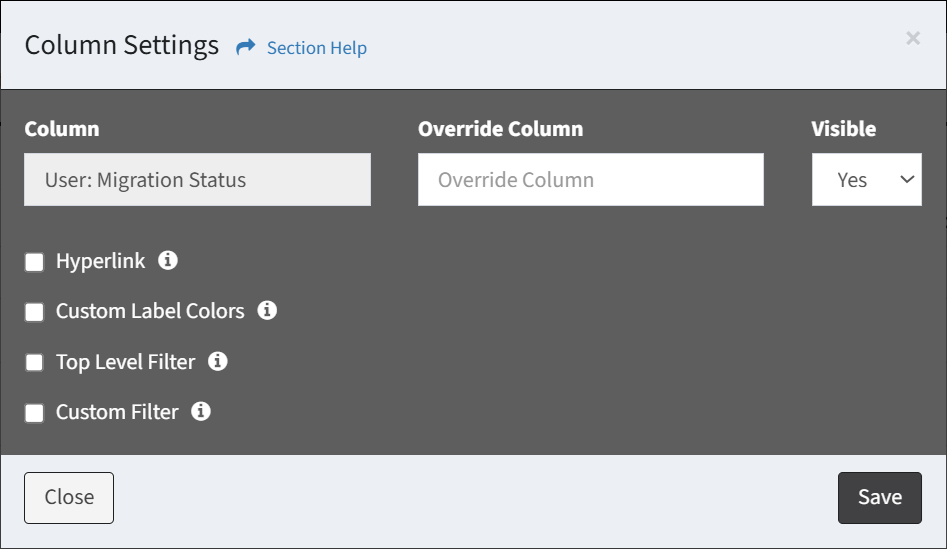Dismiss the dialog with the X icon
The image size is (947, 549).
pyautogui.click(x=913, y=38)
